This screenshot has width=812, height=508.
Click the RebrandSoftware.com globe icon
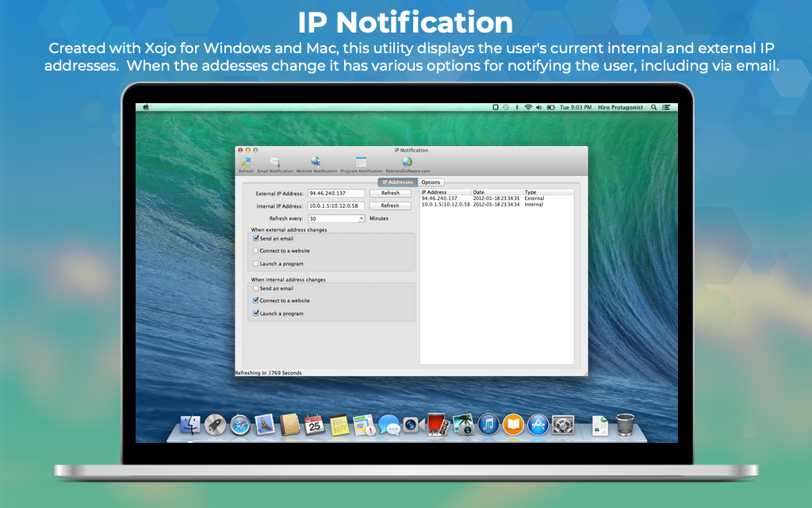408,162
